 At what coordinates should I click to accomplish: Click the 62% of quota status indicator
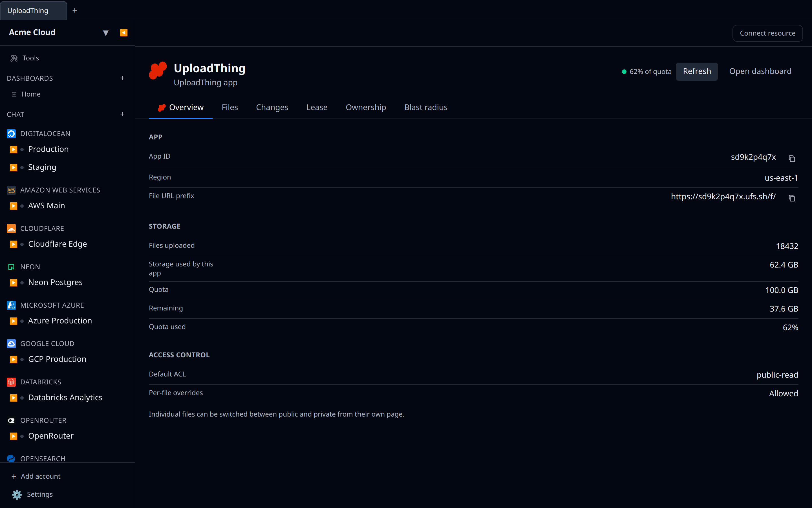click(x=646, y=72)
